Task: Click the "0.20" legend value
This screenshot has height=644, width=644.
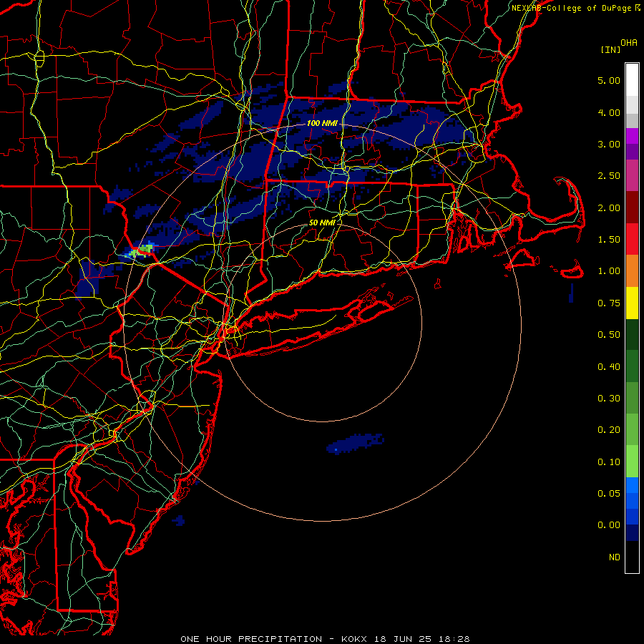Action: 609,430
